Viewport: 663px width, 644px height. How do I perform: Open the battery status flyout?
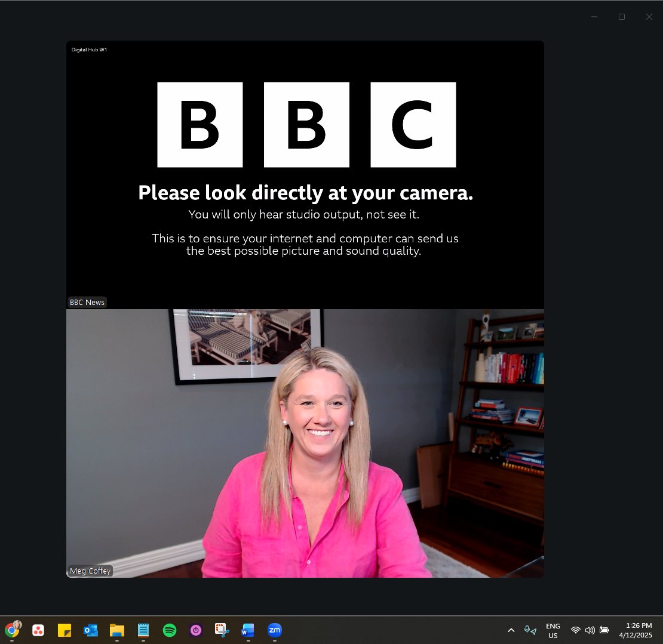pos(604,630)
